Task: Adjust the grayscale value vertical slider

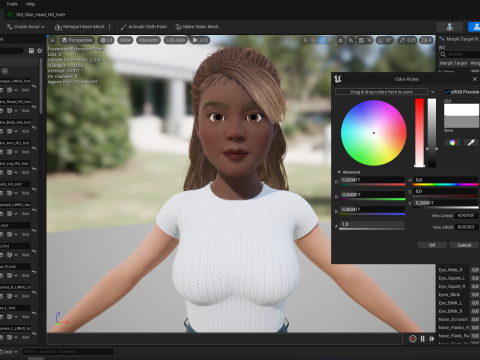Action: (x=432, y=133)
